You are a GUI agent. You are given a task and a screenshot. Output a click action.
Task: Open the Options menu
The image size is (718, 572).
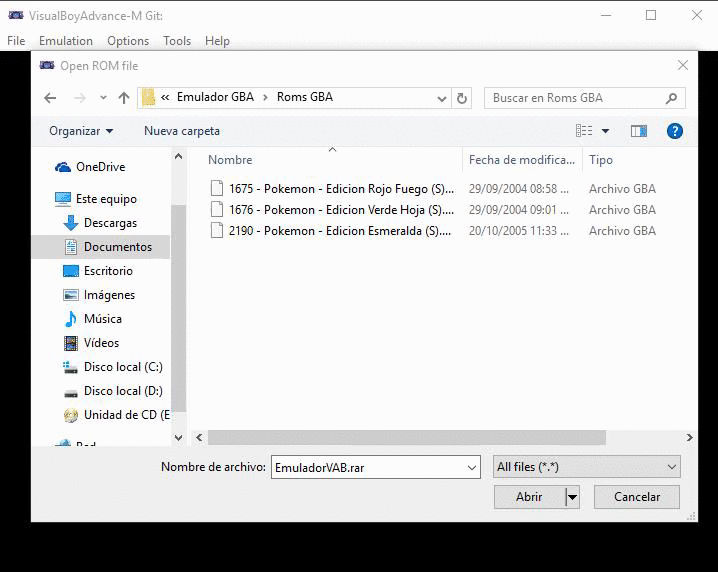click(x=128, y=41)
